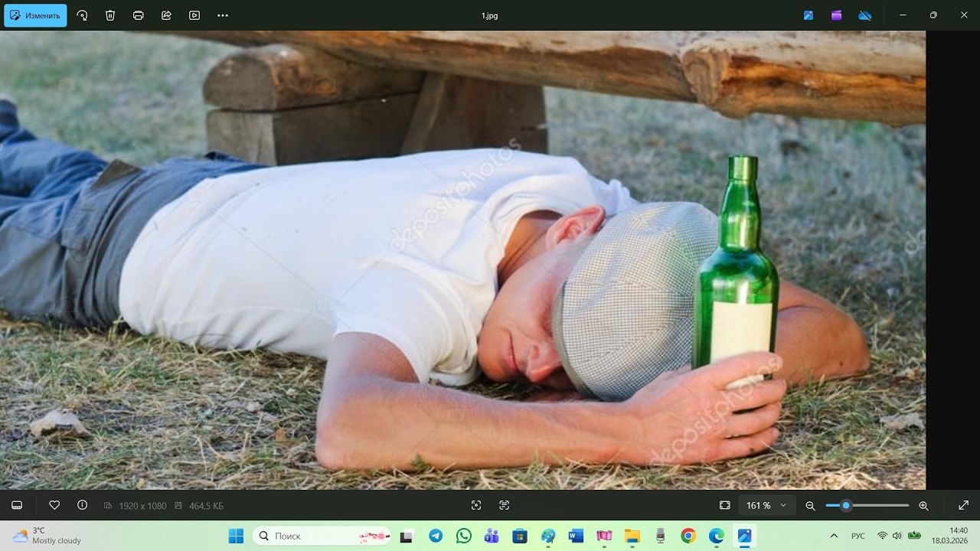Toggle the filmstrip view in bottom bar
The image size is (980, 551).
[x=17, y=505]
